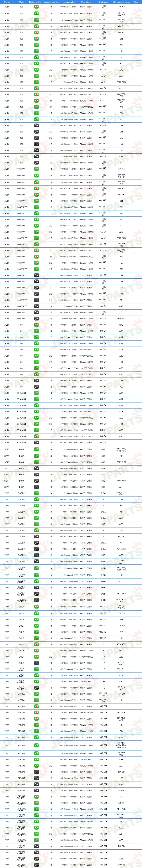Select the ME, JK engine code cell
Image resolution: width=142 pixels, height=868 pixels.
click(121, 536)
